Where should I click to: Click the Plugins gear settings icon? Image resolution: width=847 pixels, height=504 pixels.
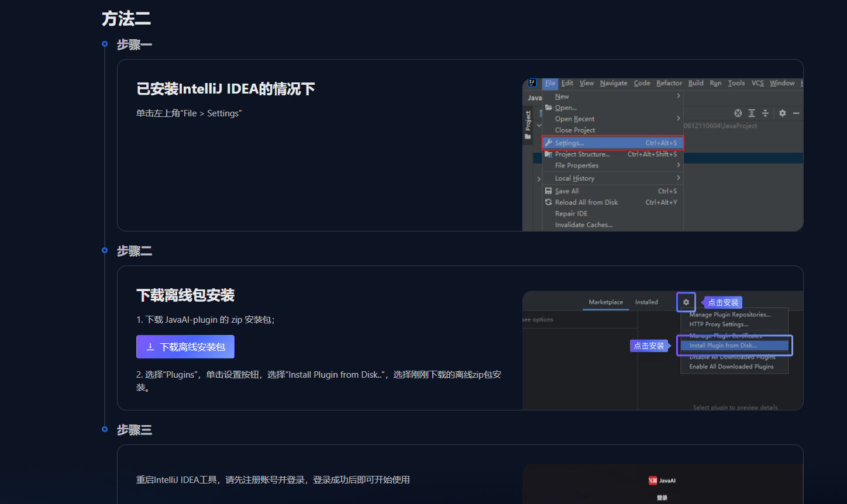[686, 302]
